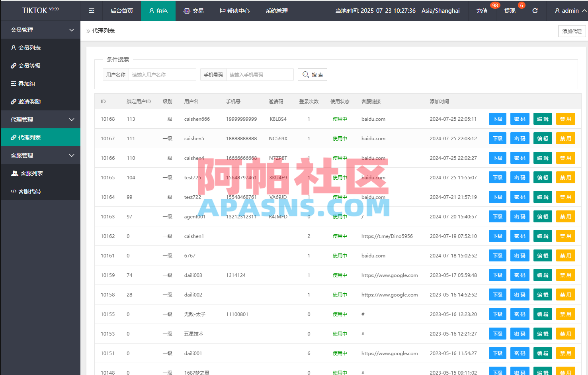Click 编辑 for daili003 row
The height and width of the screenshot is (375, 588).
(x=543, y=275)
